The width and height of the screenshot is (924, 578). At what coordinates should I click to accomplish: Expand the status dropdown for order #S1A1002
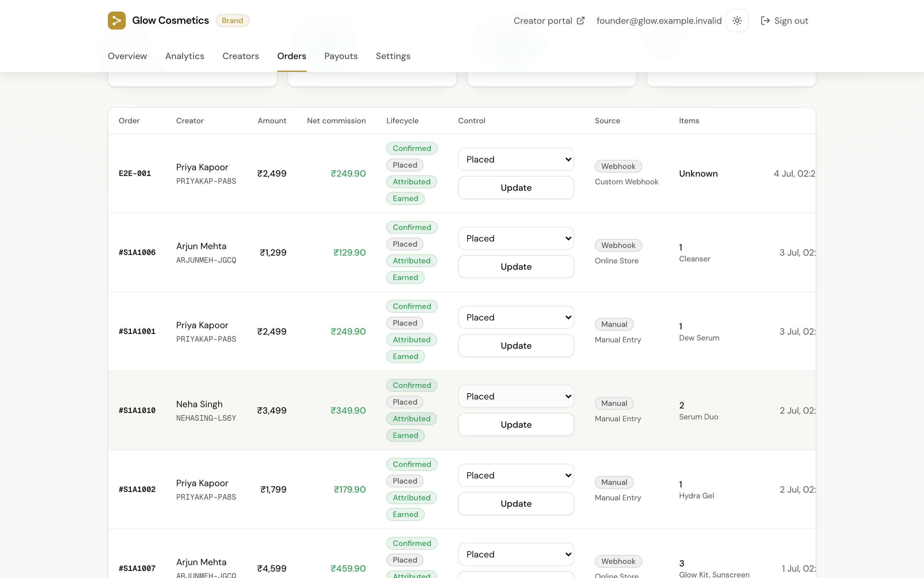coord(516,476)
